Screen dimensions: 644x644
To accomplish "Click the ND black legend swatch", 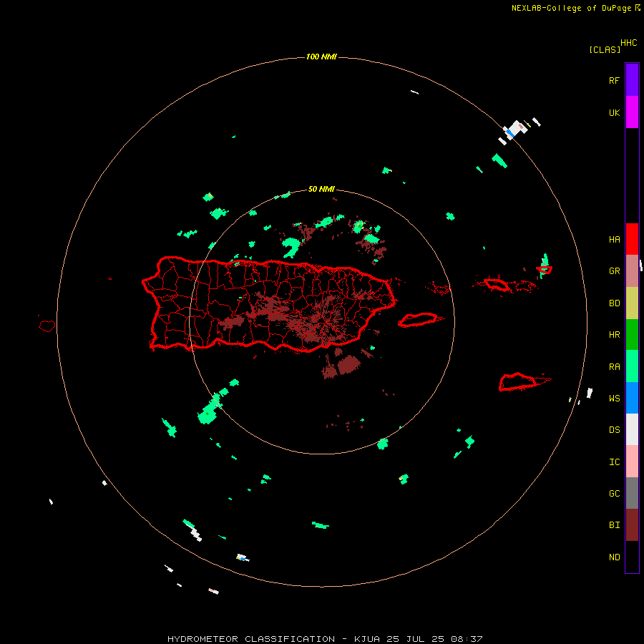I will [x=632, y=557].
